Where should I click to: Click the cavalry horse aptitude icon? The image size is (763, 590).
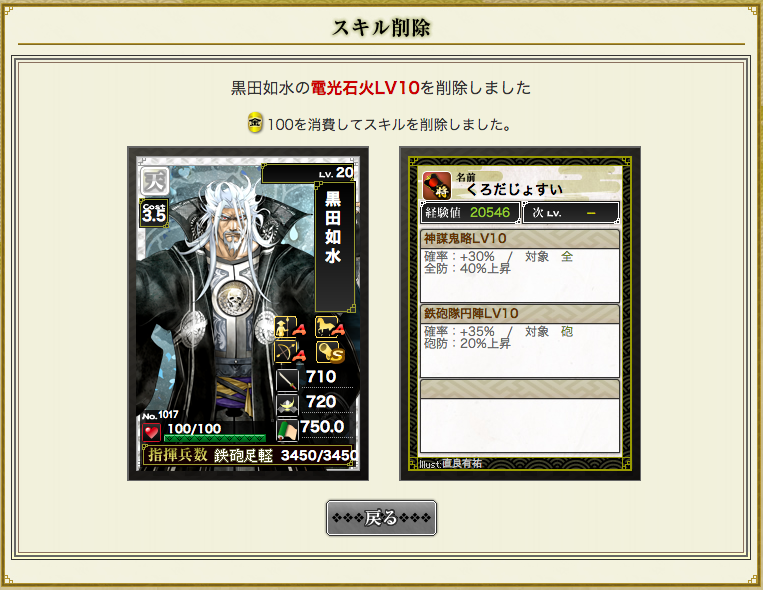coord(330,327)
